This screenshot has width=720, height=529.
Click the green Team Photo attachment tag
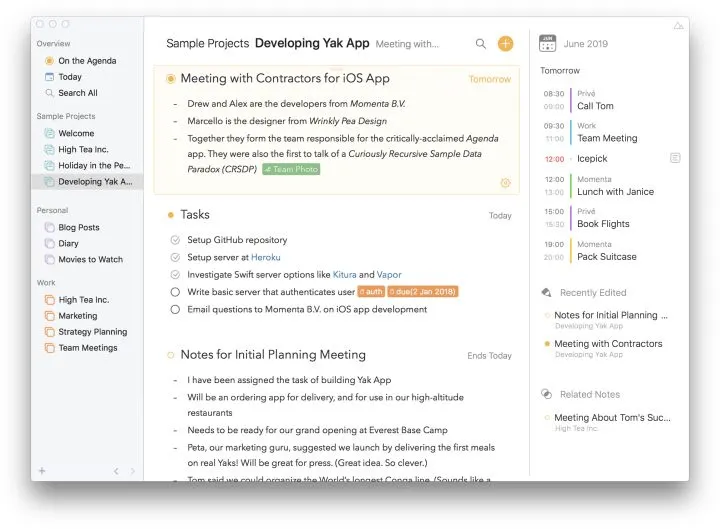tap(291, 169)
